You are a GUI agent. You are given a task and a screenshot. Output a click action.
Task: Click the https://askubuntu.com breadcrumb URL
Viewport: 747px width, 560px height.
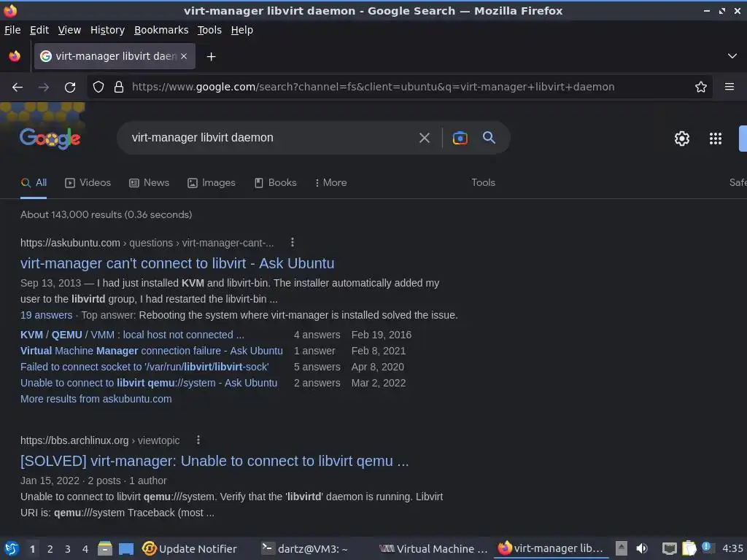pyautogui.click(x=70, y=243)
